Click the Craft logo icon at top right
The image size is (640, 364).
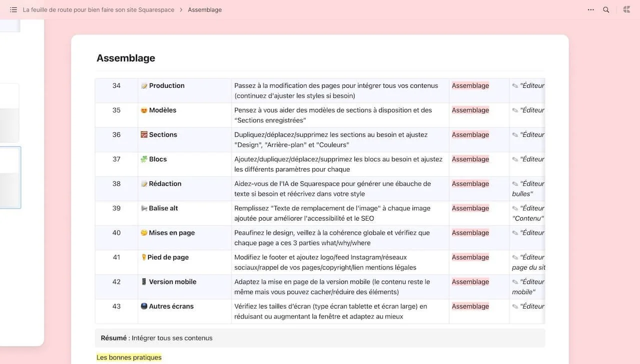tap(626, 9)
